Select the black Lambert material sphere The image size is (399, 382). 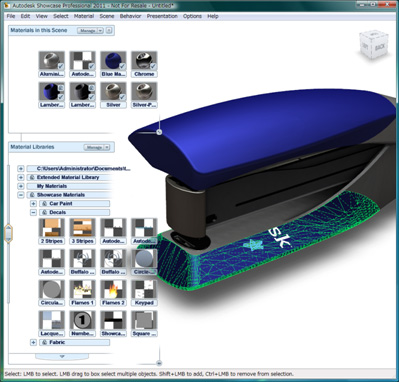coord(82,92)
